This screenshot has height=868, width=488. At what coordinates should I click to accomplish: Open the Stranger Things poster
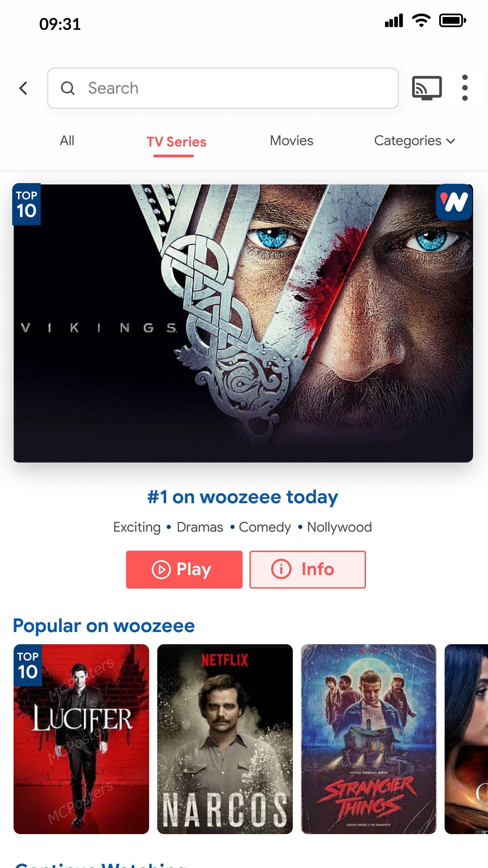pyautogui.click(x=368, y=739)
